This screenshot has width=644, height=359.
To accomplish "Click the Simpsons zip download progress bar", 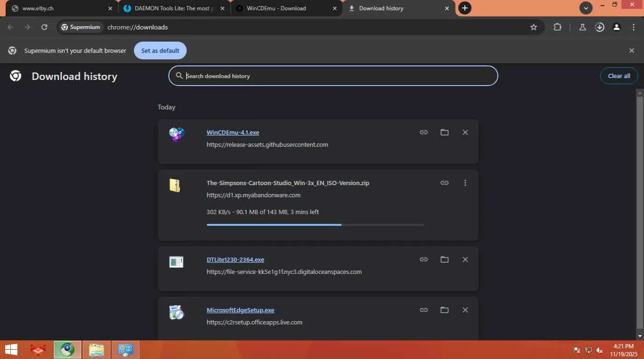I will (x=315, y=225).
